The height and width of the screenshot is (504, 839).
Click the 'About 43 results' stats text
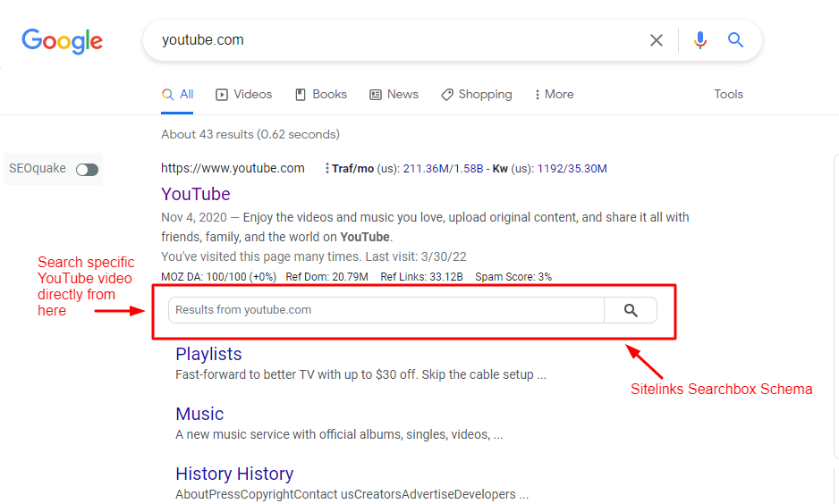pyautogui.click(x=250, y=134)
